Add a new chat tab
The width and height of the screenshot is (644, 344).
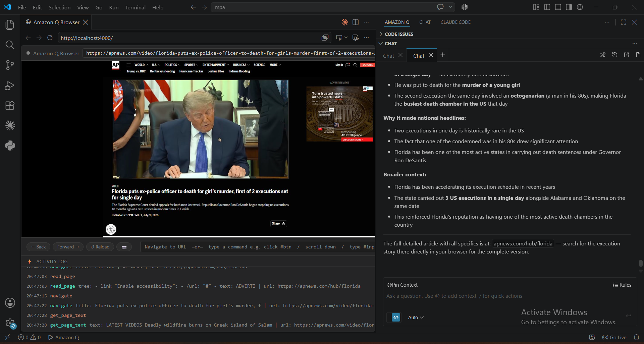point(443,55)
